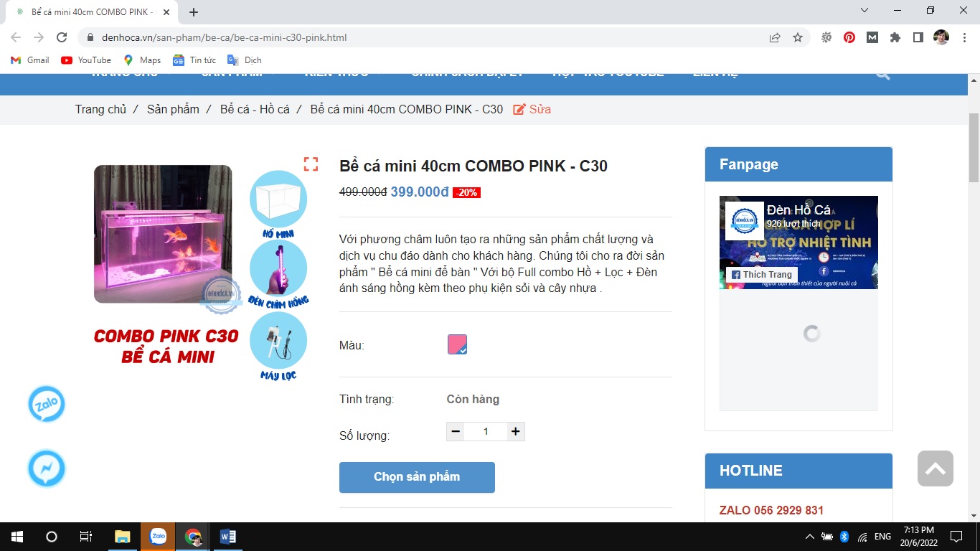Image resolution: width=980 pixels, height=551 pixels.
Task: Bookmark this page with star icon
Action: (x=798, y=37)
